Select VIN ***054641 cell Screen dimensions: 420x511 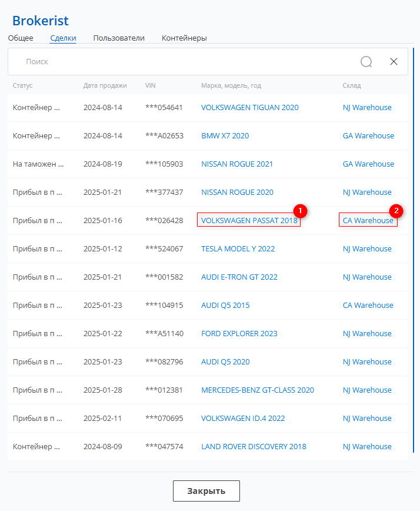point(164,108)
